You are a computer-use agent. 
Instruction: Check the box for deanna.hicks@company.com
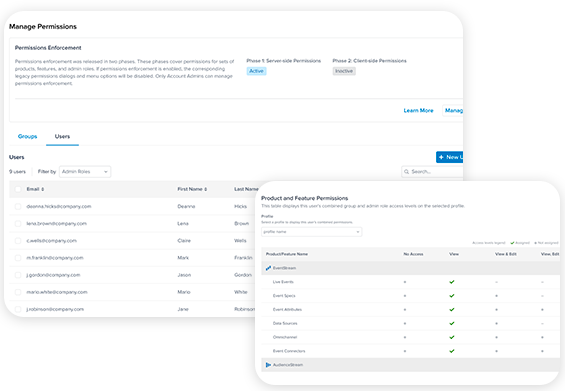[18, 206]
